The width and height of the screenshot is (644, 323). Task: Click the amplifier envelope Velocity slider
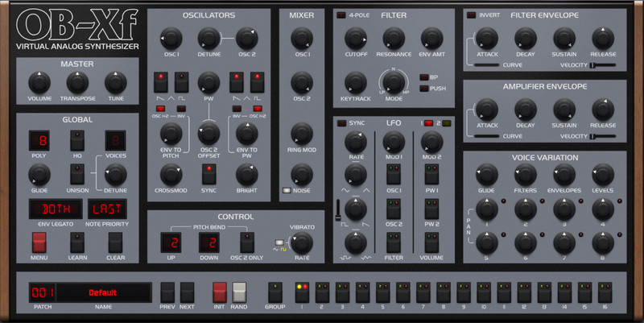(603, 136)
